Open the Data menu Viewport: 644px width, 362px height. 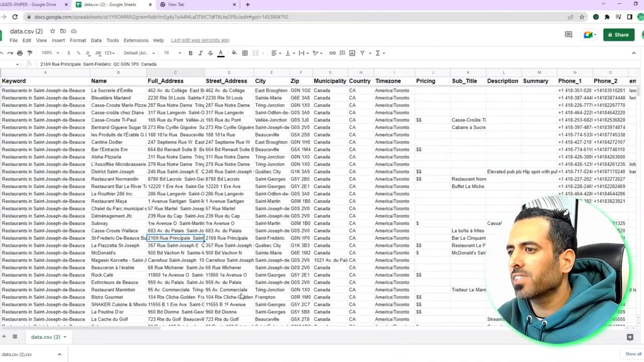(96, 40)
